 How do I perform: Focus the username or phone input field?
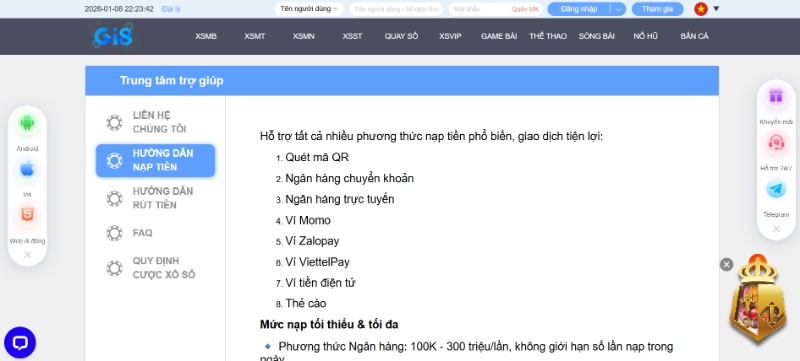click(x=396, y=9)
